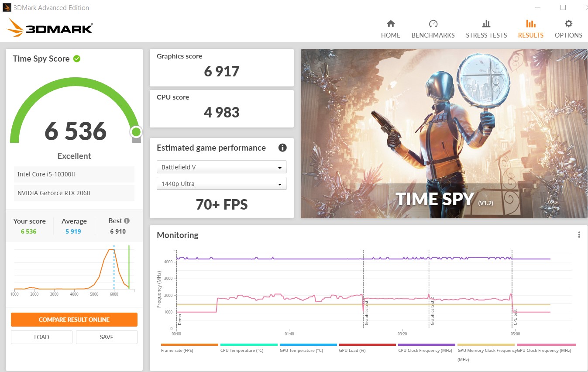Click the 70+ FPS estimate
The height and width of the screenshot is (372, 588).
pyautogui.click(x=222, y=204)
